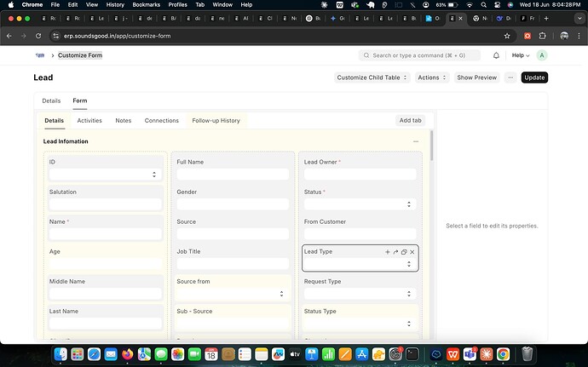
Task: Open Finder from the dock
Action: [x=61, y=354]
